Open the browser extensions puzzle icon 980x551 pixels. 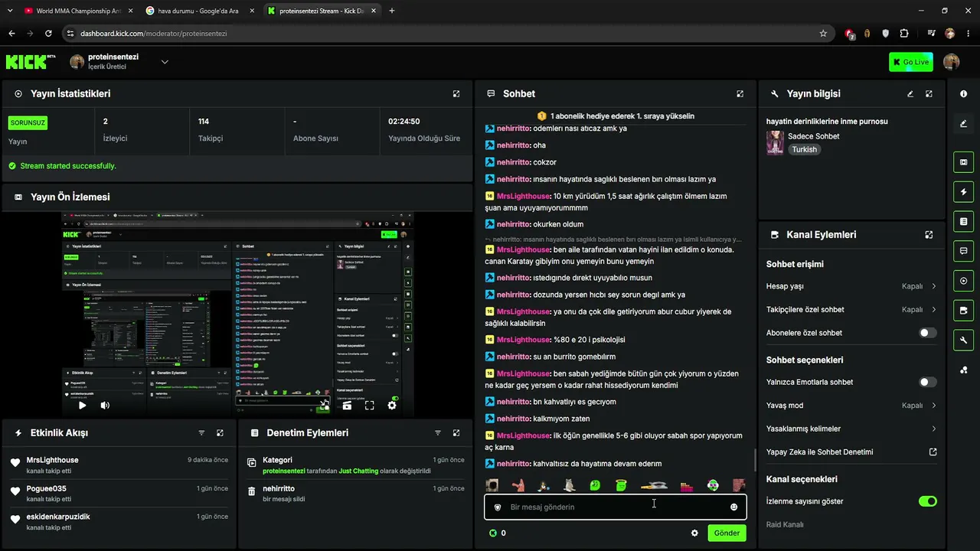pyautogui.click(x=904, y=34)
